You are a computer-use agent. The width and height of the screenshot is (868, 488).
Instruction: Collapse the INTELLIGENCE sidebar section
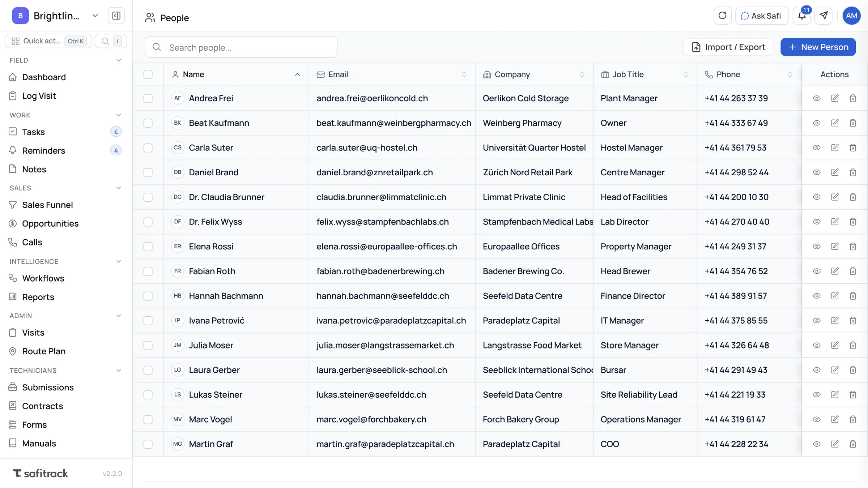(x=119, y=261)
